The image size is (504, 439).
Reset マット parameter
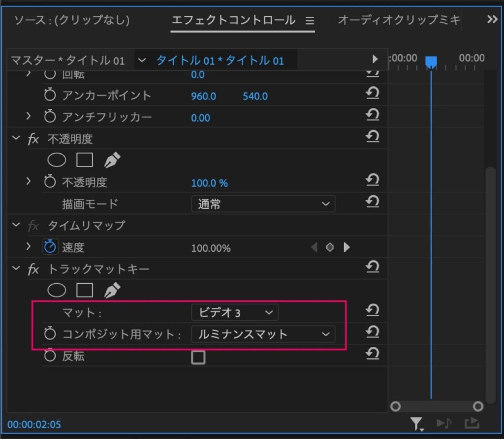pos(373,310)
